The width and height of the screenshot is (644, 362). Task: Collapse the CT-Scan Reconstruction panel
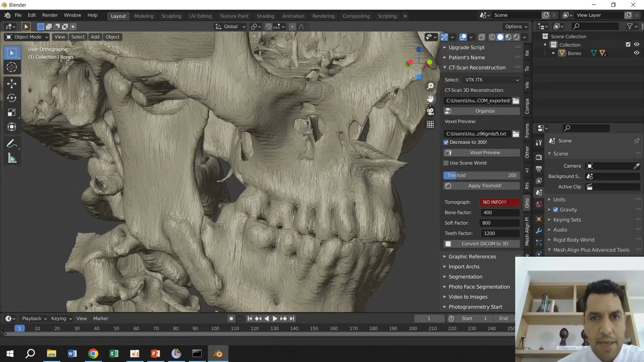(476, 67)
